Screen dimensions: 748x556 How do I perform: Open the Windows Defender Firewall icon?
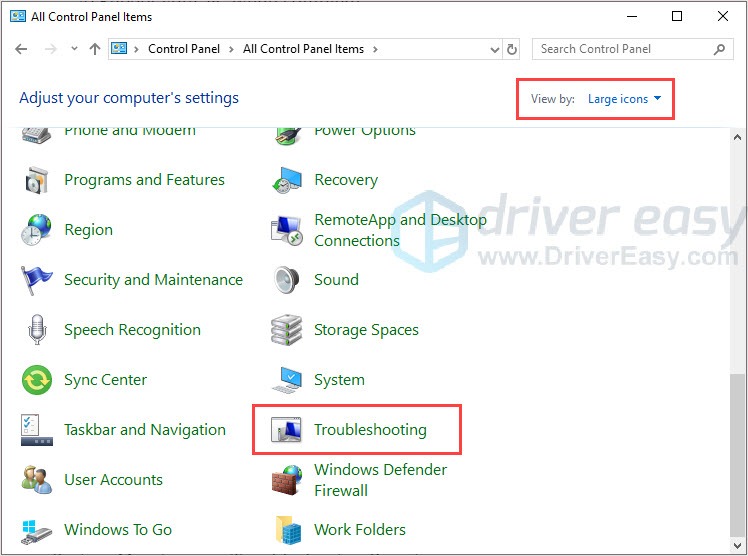tap(288, 480)
